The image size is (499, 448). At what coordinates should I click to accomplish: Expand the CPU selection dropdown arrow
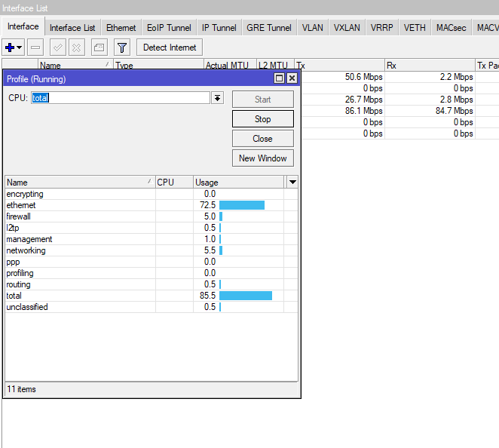tap(217, 98)
